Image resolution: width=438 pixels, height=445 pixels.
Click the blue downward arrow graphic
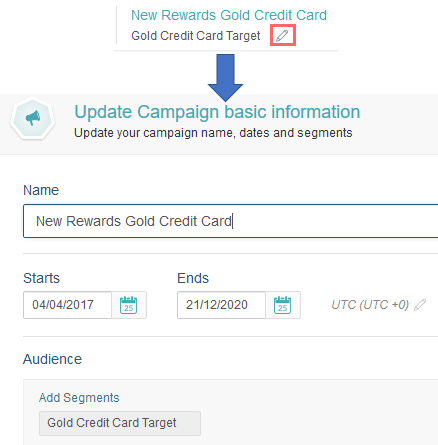tap(225, 78)
